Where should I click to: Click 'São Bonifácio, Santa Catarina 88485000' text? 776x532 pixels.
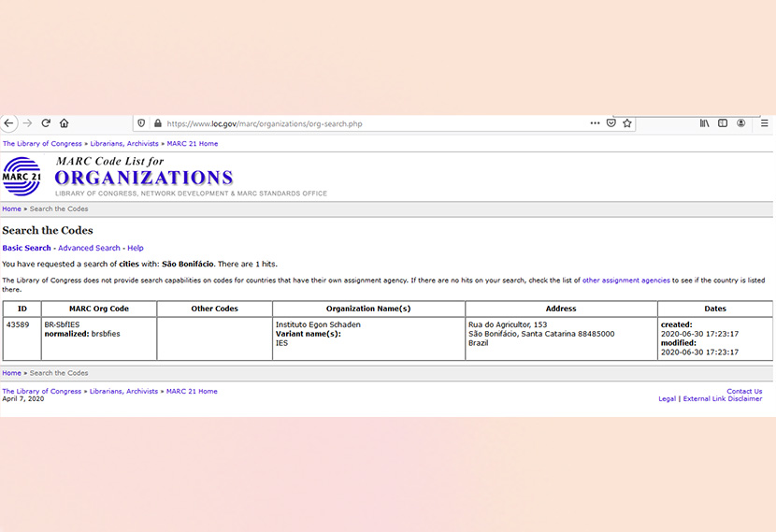pos(541,334)
